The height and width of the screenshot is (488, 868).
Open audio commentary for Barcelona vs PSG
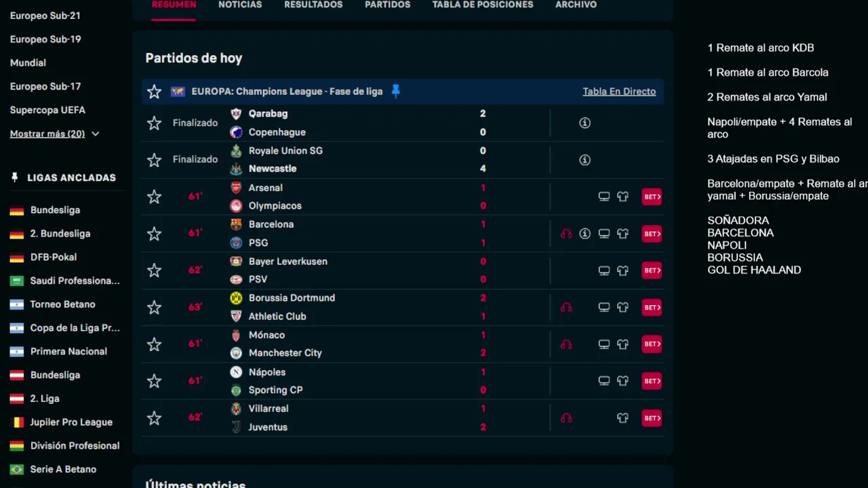(566, 234)
